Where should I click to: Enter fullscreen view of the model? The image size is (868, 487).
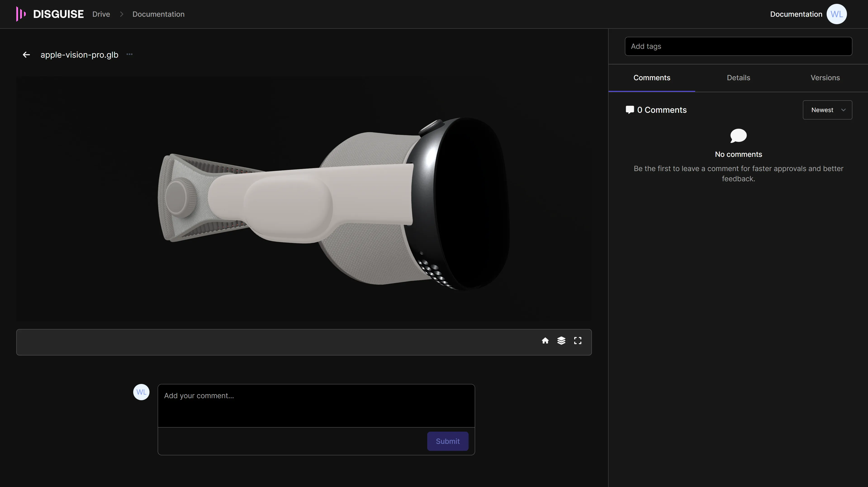pyautogui.click(x=578, y=341)
